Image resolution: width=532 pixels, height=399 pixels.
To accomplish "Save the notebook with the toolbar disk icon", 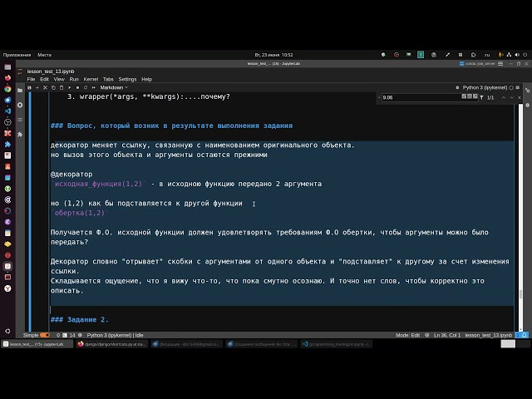I will 29,87.
